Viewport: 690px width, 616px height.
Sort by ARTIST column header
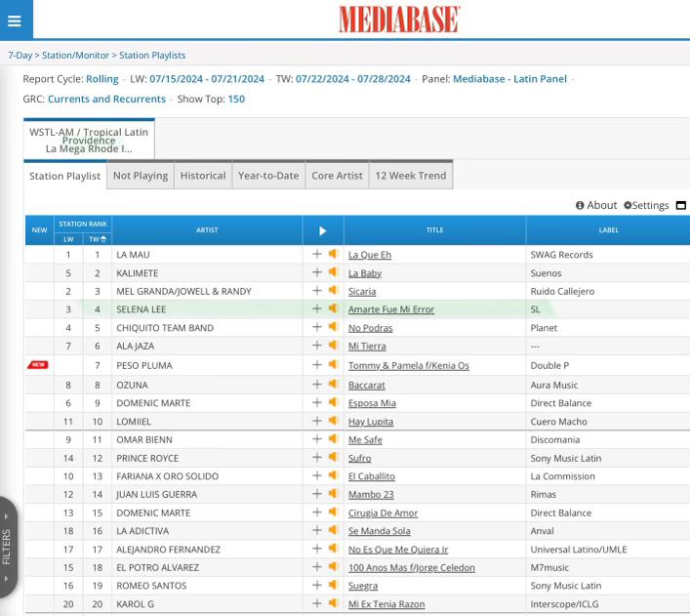coord(207,229)
